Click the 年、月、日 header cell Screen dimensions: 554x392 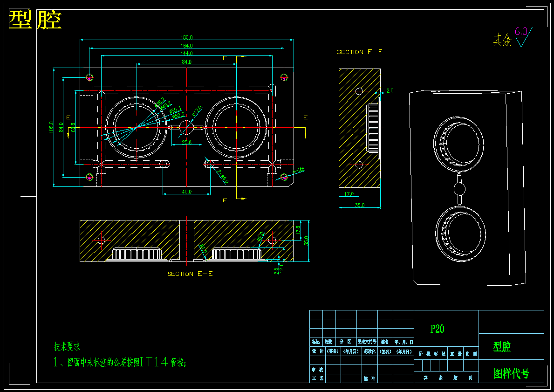click(x=403, y=342)
